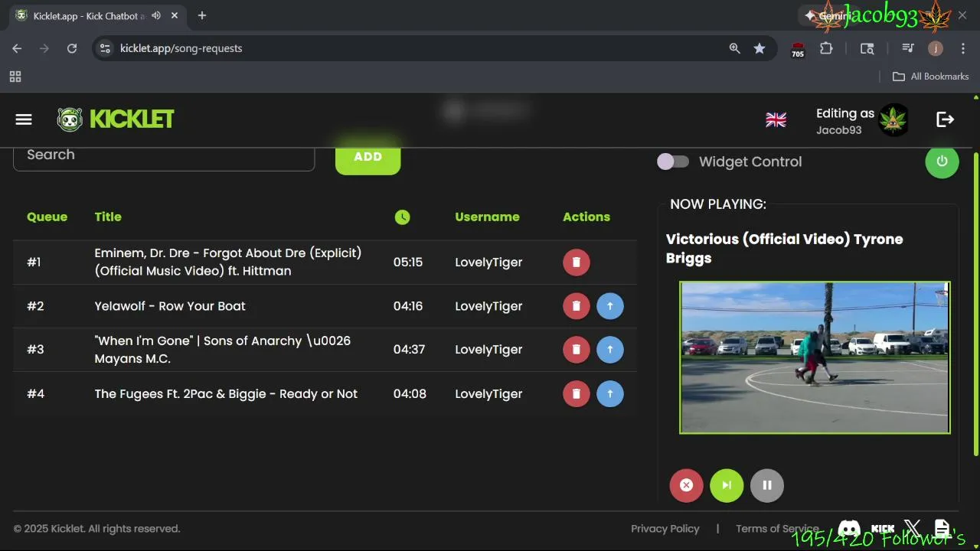Mute the Kicklet tab audio

pyautogui.click(x=156, y=15)
